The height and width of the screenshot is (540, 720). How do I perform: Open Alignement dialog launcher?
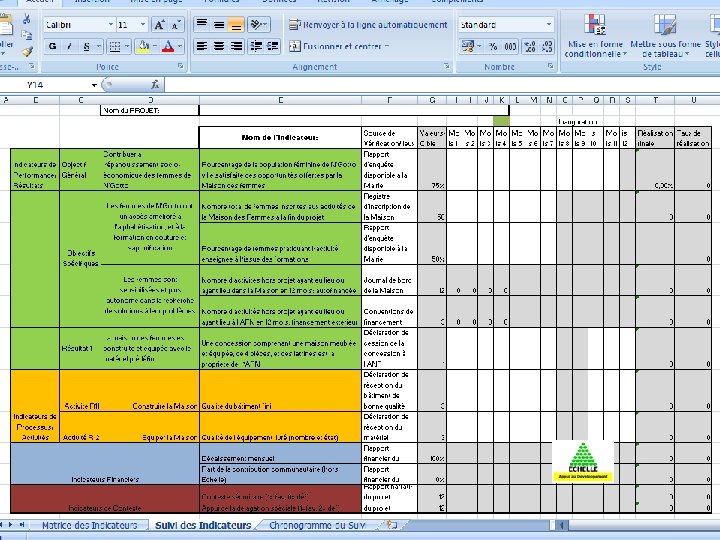click(447, 66)
